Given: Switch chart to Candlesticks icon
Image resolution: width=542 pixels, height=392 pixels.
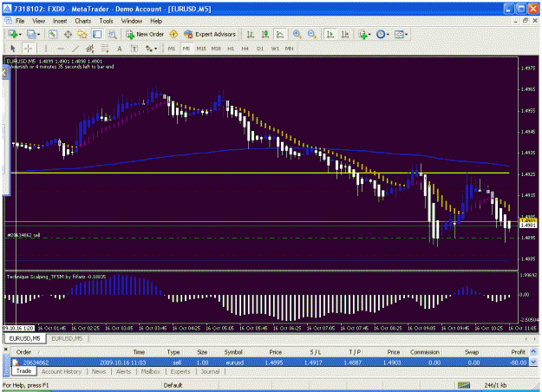Looking at the screenshot, I should pos(265,34).
